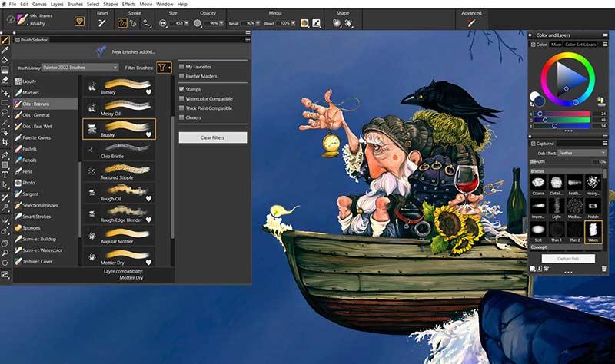Viewport: 615px width, 364px height.
Task: Click the brush favorite heart icon in property bar
Action: pyautogui.click(x=80, y=22)
